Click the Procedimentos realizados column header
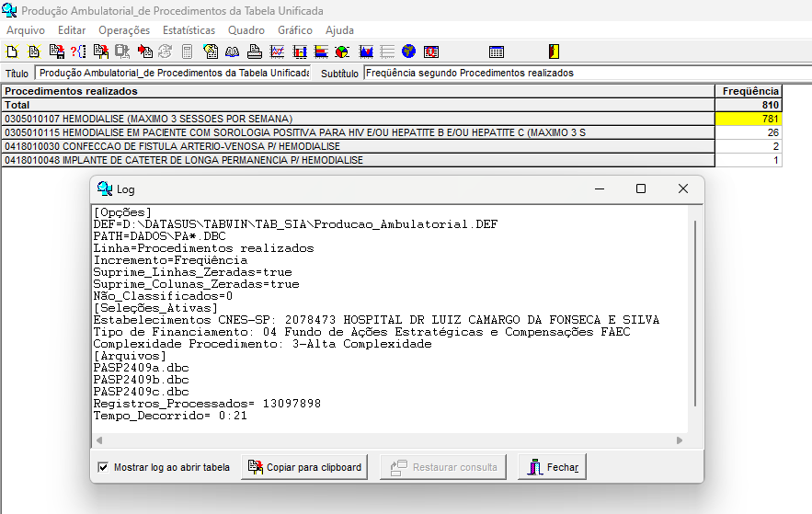Screen dimensions: 812x514 pyautogui.click(x=358, y=91)
